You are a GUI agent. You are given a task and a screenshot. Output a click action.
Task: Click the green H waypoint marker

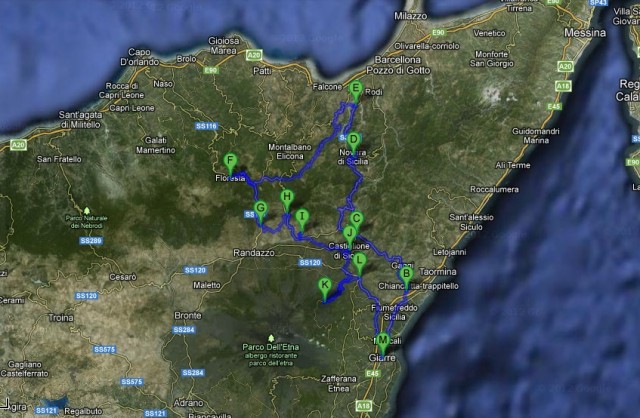pyautogui.click(x=287, y=198)
